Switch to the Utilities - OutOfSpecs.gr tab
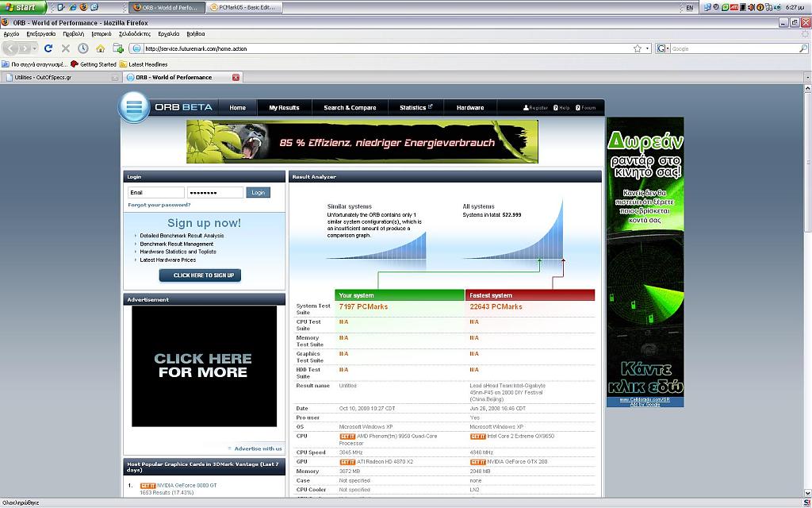Screen dimensions: 812x508 61,77
